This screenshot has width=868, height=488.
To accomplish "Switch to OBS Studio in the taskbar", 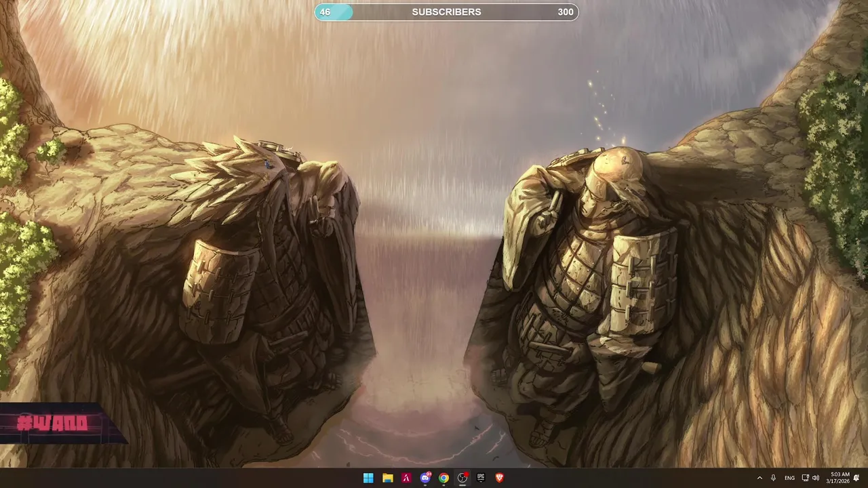I will coord(462,478).
